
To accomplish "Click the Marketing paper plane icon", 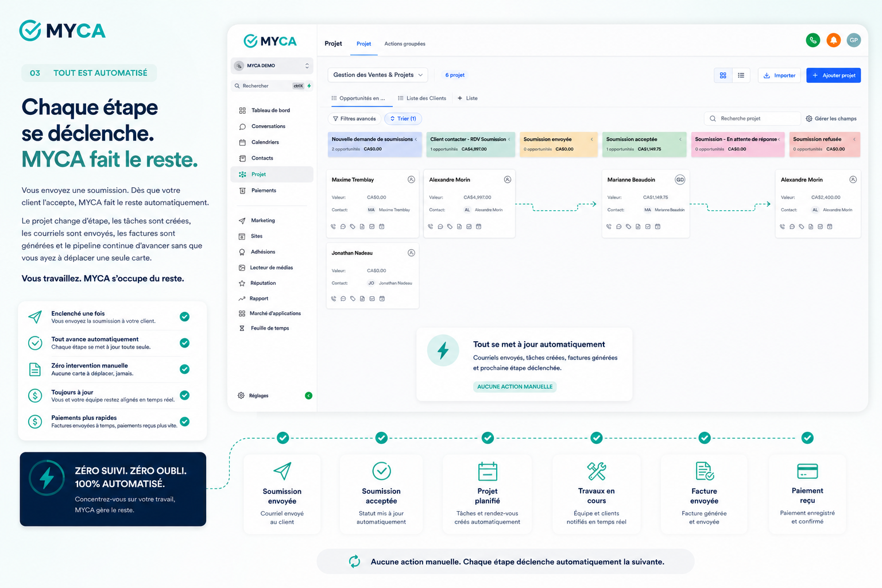I will coord(242,220).
